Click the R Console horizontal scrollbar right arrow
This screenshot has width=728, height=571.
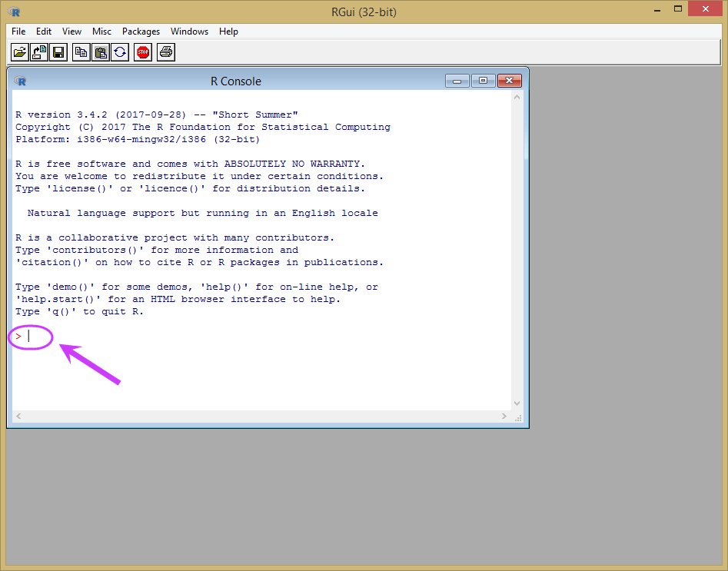coord(504,416)
